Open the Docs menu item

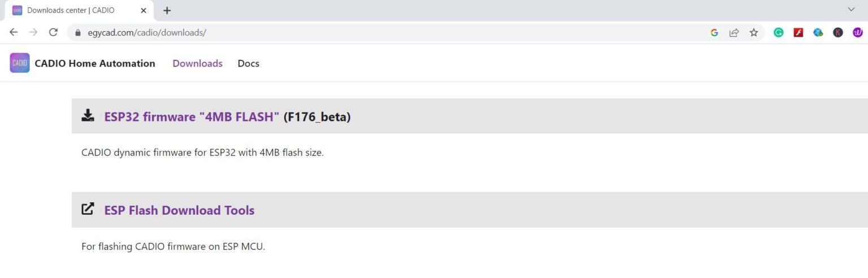pyautogui.click(x=248, y=63)
